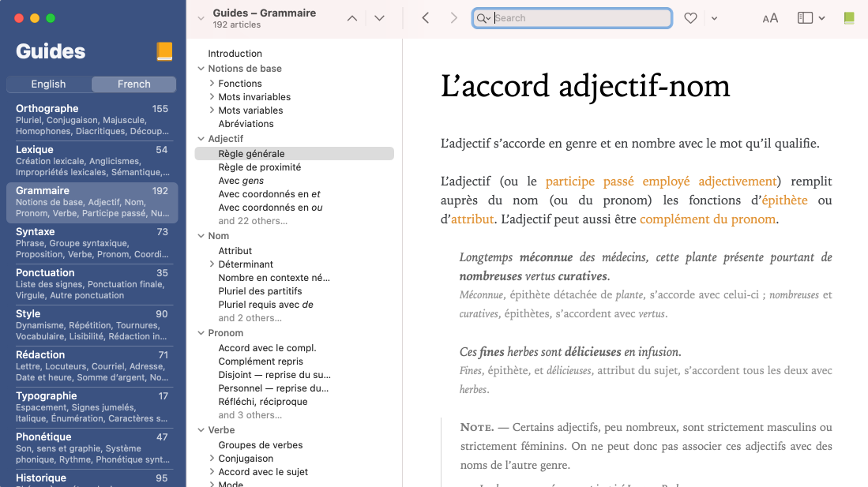Open the favorites dropdown arrow
Image resolution: width=868 pixels, height=487 pixels.
pos(714,18)
